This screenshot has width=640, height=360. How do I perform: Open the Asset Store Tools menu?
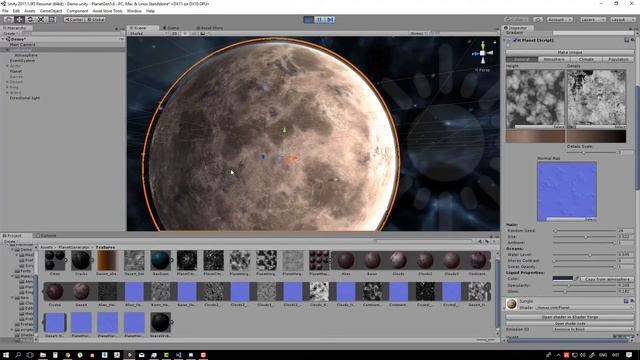(x=107, y=11)
